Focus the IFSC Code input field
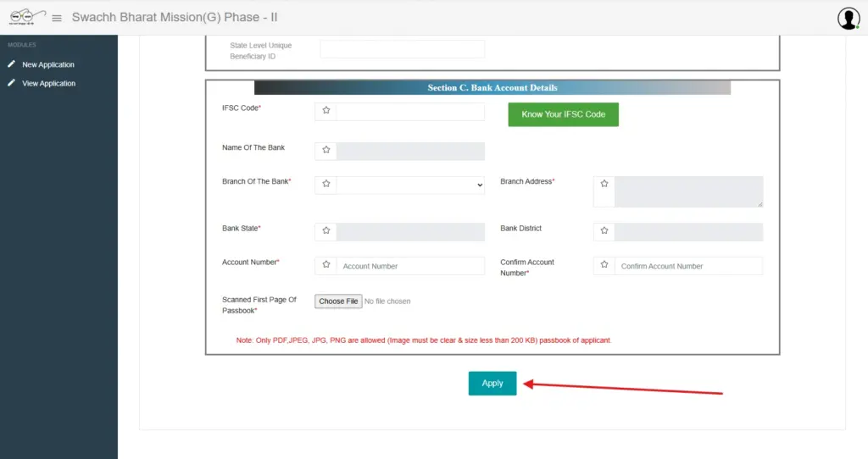Viewport: 868px width, 459px height. (410, 112)
